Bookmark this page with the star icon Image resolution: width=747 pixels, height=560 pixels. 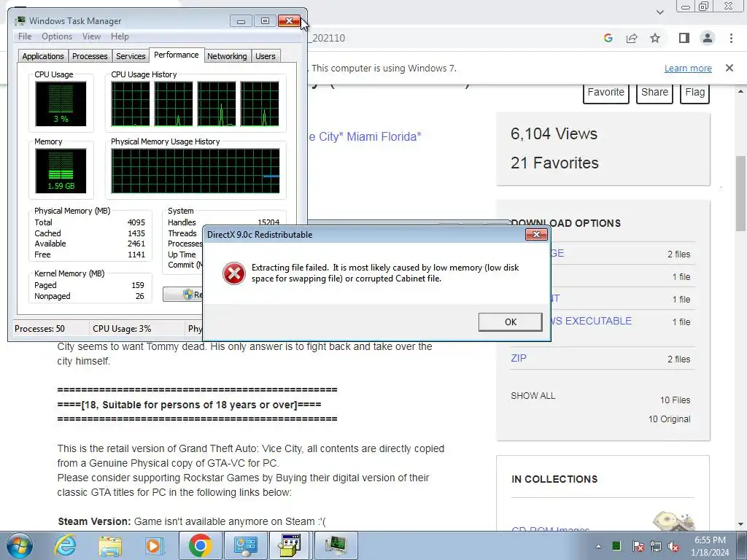(x=655, y=38)
